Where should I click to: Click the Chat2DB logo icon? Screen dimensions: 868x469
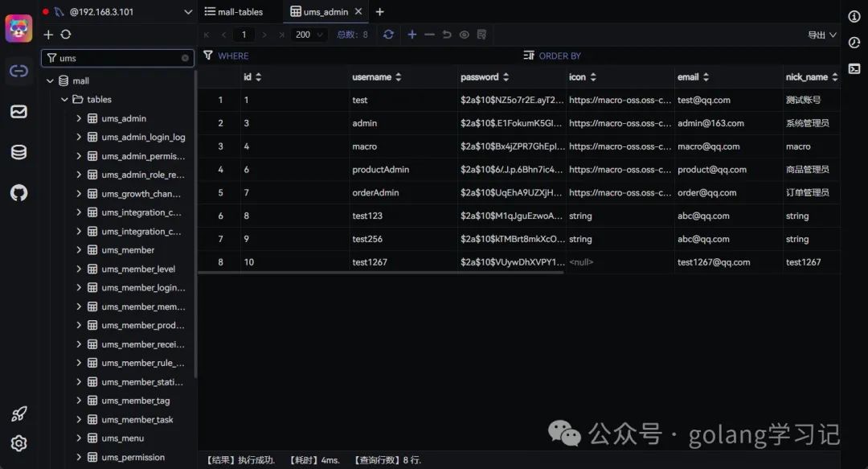click(18, 28)
